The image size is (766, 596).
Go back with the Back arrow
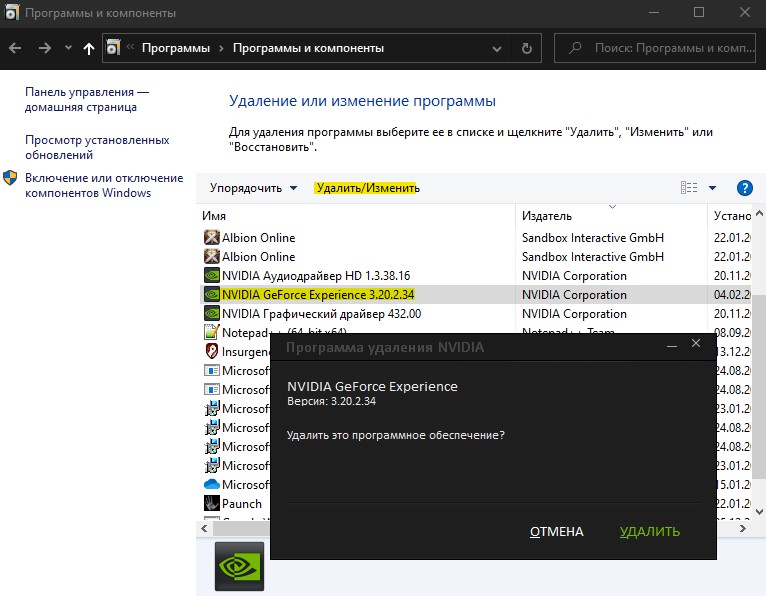coord(15,48)
